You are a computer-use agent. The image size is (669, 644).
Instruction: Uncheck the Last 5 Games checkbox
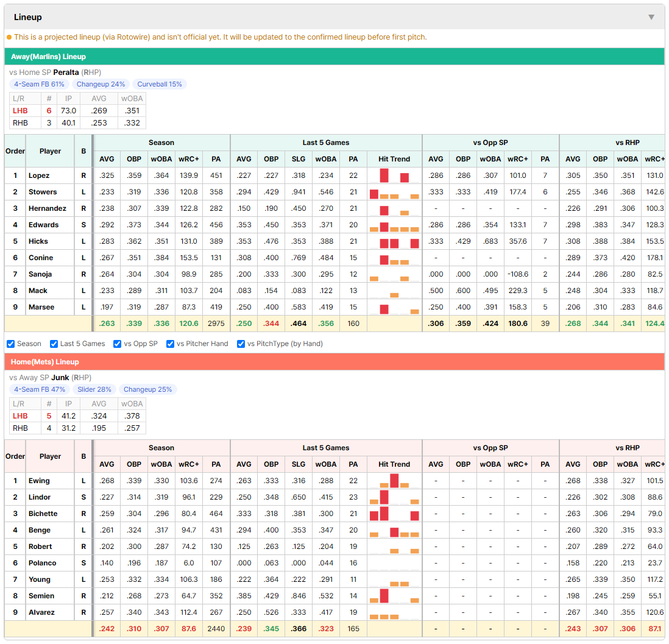(x=54, y=344)
